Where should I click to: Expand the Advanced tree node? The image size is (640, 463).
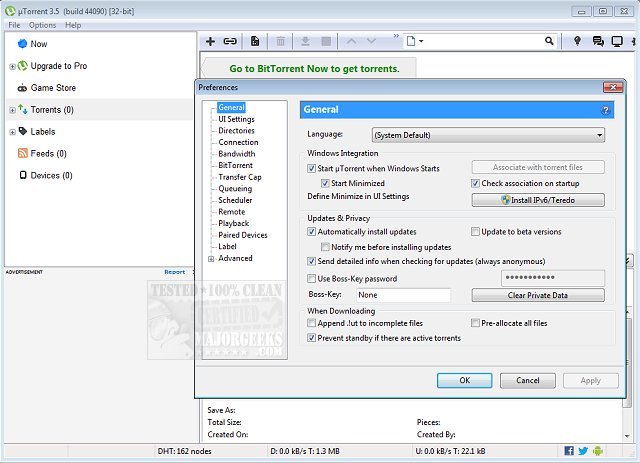point(211,259)
